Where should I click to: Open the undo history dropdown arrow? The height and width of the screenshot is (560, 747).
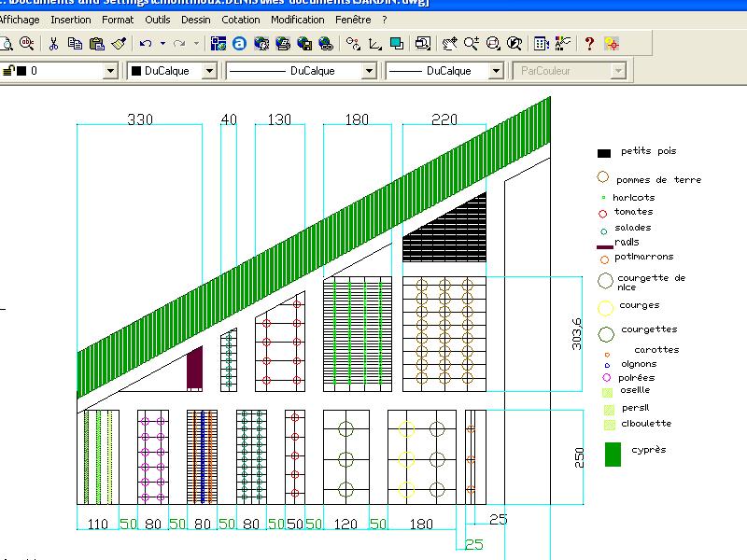coord(162,43)
